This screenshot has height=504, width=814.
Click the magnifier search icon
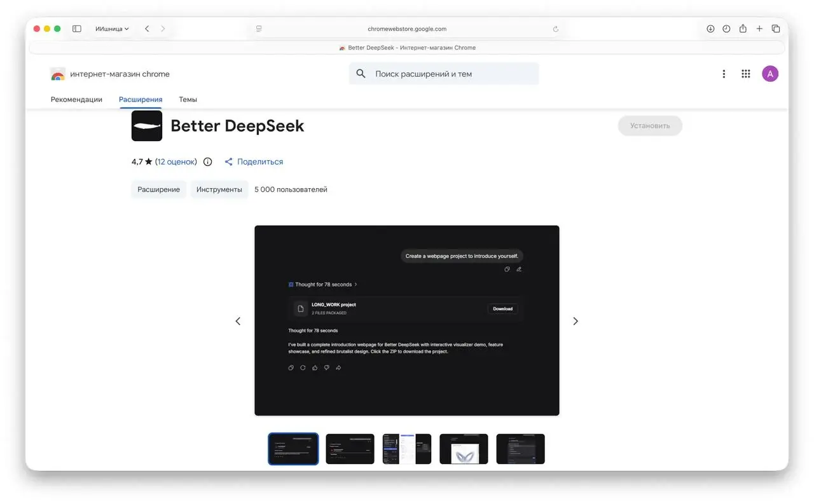point(361,74)
